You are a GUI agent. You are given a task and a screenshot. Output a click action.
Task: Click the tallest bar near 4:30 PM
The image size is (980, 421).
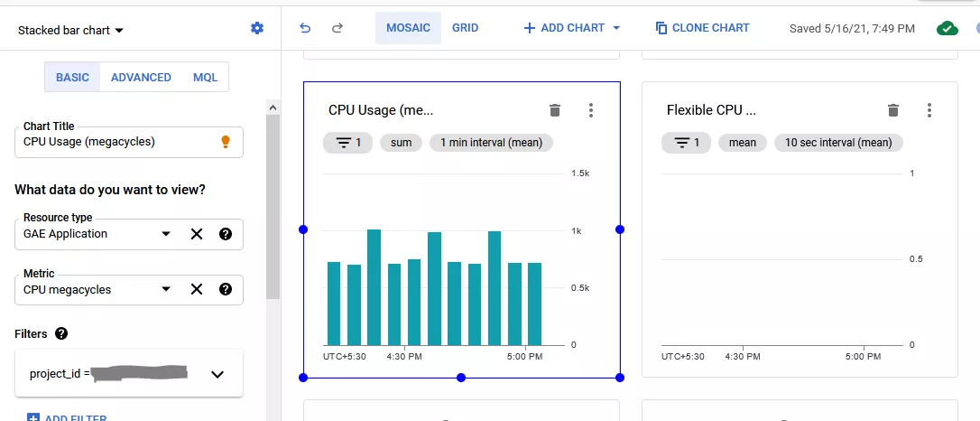tap(374, 287)
